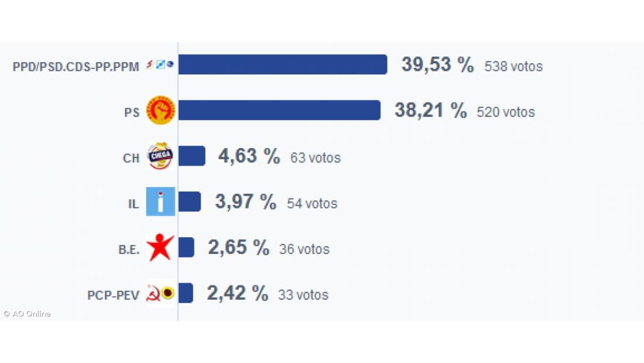Select the B.E. result bar
Image resolution: width=644 pixels, height=363 pixels.
[x=186, y=248]
